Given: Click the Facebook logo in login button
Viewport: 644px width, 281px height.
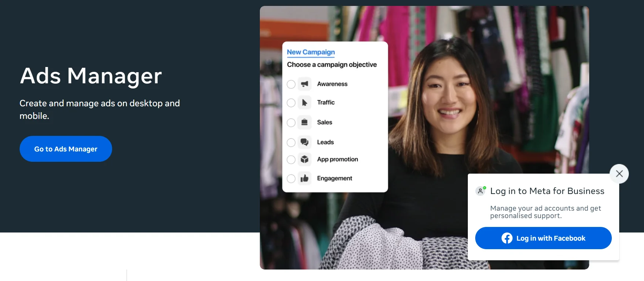Looking at the screenshot, I should 507,238.
